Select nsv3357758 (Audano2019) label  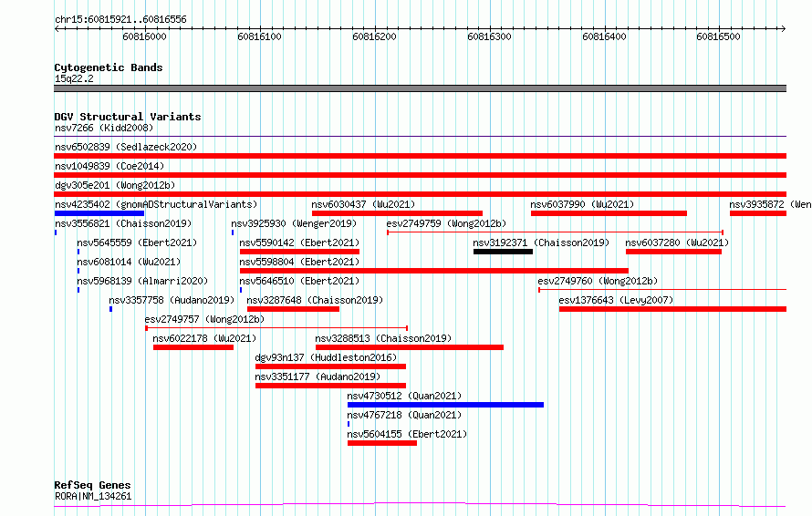(172, 300)
